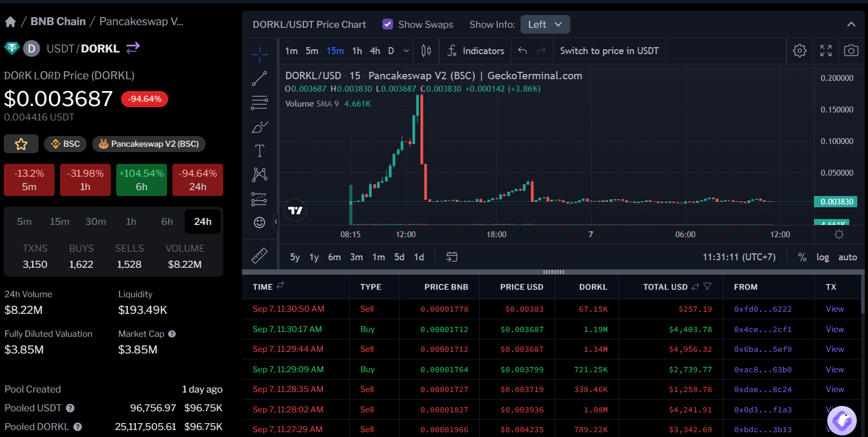
Task: Open BNB Chain breadcrumb link
Action: point(58,21)
